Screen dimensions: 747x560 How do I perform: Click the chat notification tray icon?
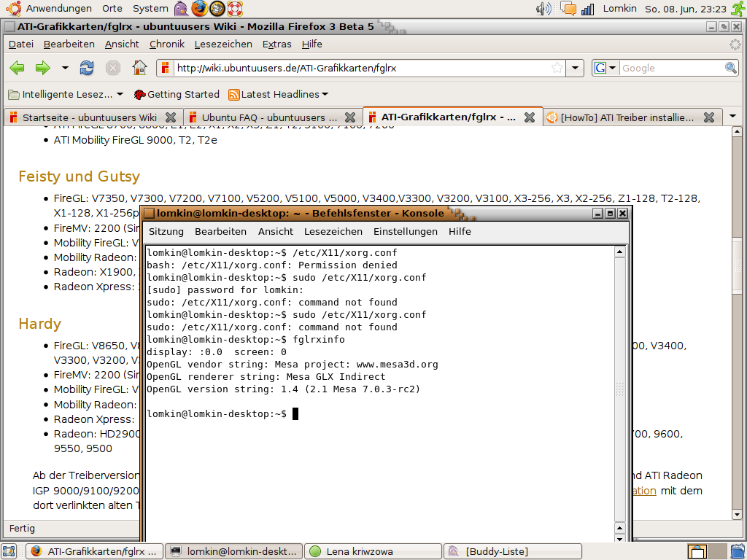pyautogui.click(x=568, y=9)
